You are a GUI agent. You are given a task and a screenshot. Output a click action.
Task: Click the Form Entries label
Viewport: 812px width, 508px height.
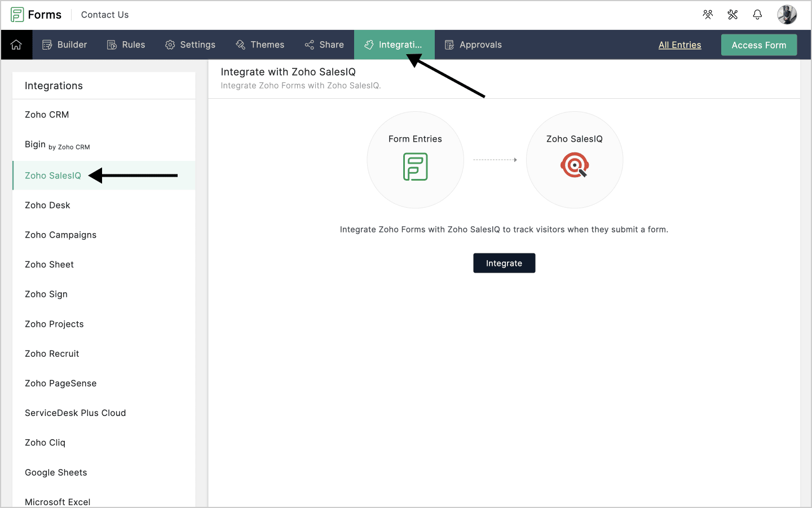tap(415, 139)
